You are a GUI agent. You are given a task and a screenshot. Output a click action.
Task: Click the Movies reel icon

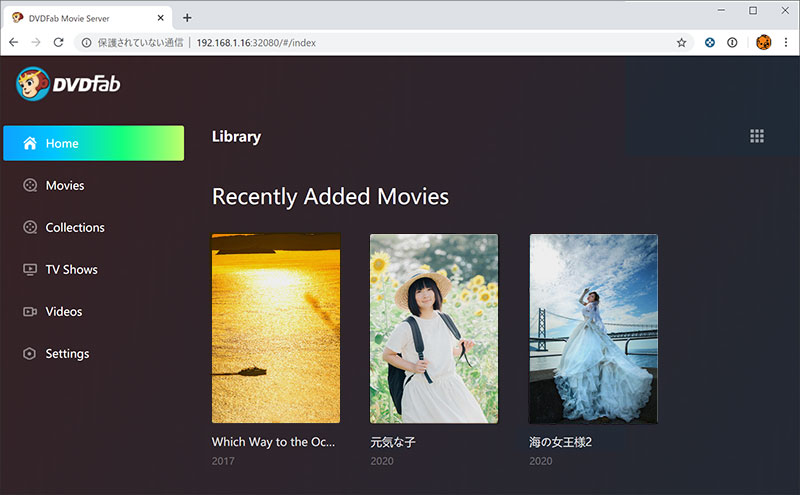click(x=30, y=185)
